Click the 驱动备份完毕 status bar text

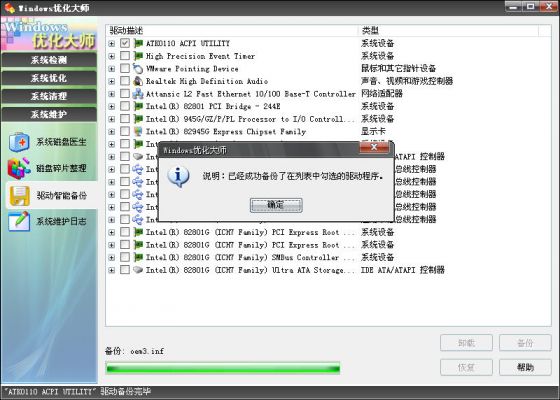tap(125, 392)
